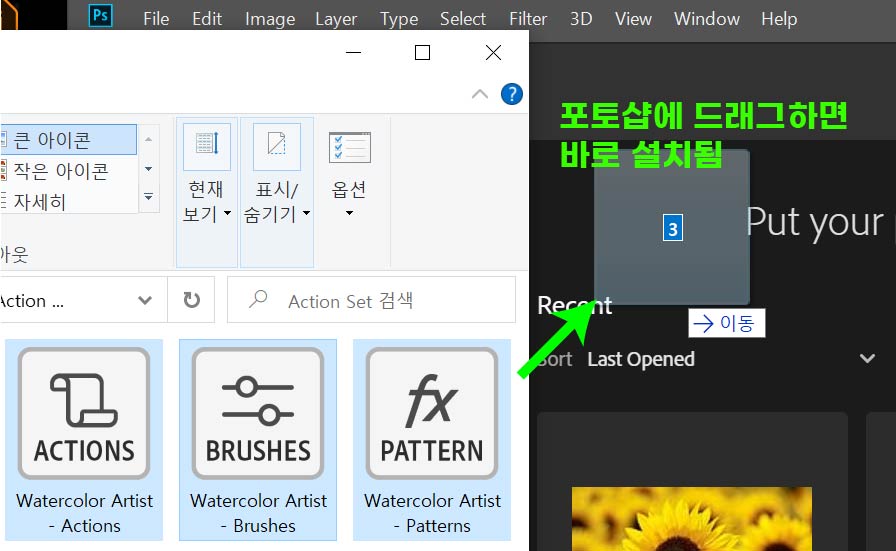Image resolution: width=896 pixels, height=551 pixels.
Task: Click the Photoshop Ps logo icon
Action: tap(101, 15)
